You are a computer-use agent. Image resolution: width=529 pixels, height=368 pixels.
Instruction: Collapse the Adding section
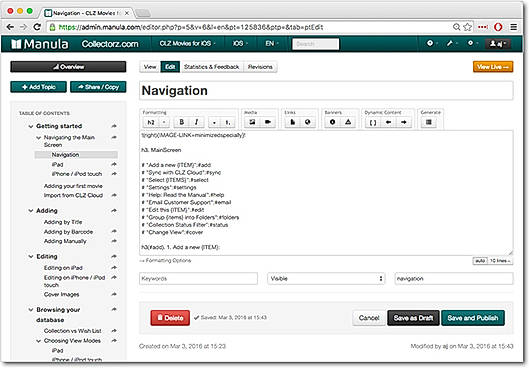coord(31,211)
